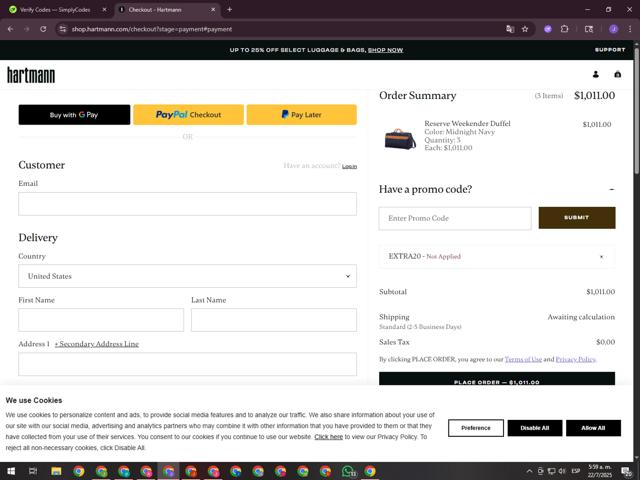Pay using Buy with G Pay
This screenshot has width=640, height=480.
(74, 115)
